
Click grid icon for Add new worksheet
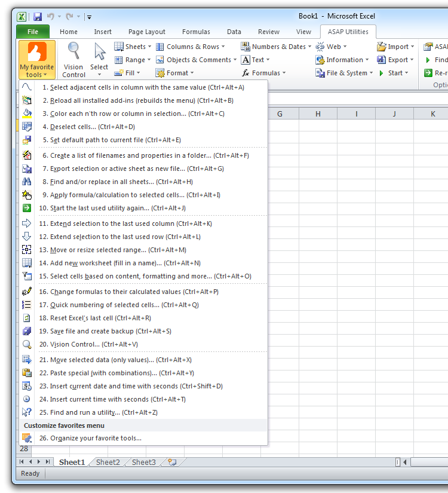(x=27, y=263)
